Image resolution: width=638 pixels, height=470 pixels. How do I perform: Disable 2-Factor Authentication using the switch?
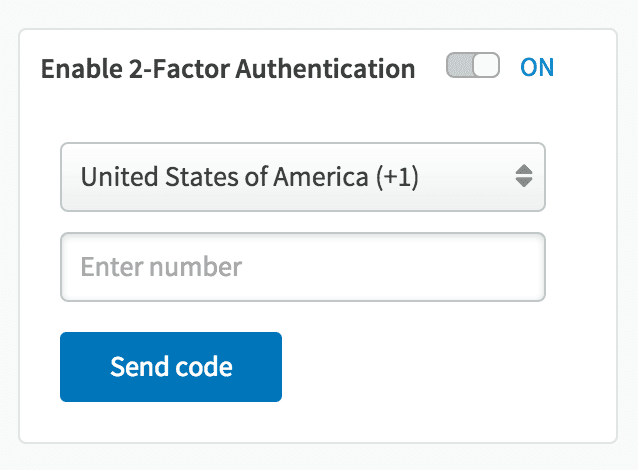(472, 68)
